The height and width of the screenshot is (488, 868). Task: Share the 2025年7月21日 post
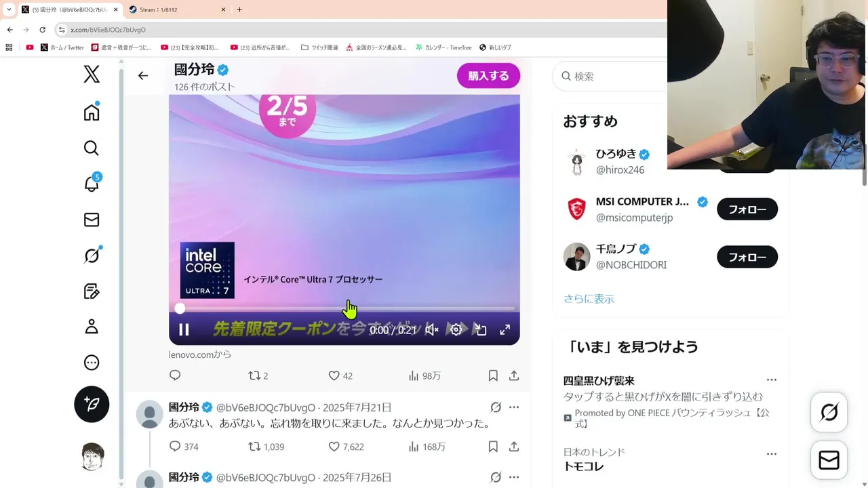[x=514, y=447]
